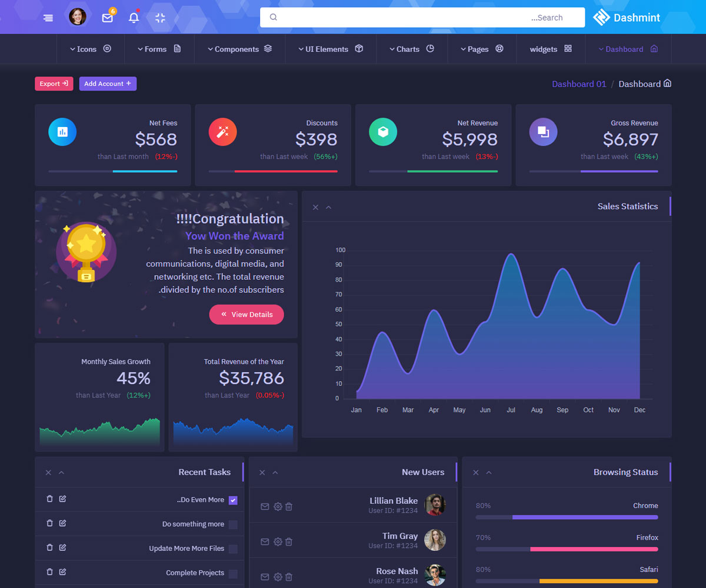The width and height of the screenshot is (706, 588).
Task: Open the settings gear for Tim Gray
Action: tap(278, 542)
